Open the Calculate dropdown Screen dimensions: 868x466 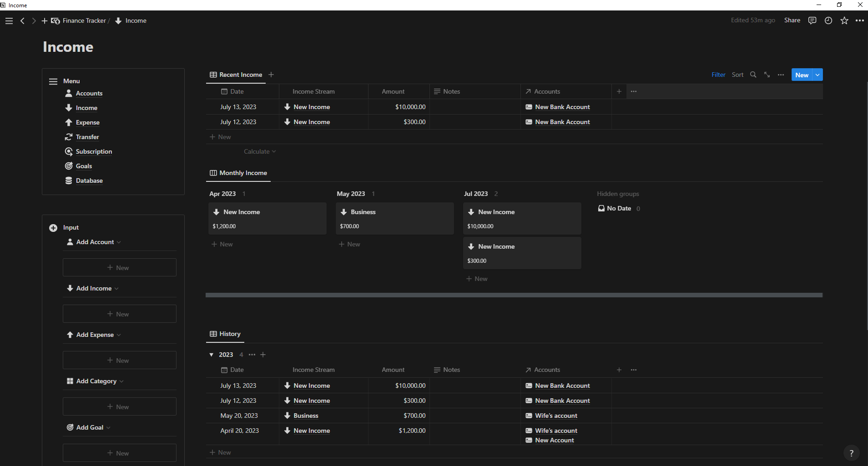(260, 151)
